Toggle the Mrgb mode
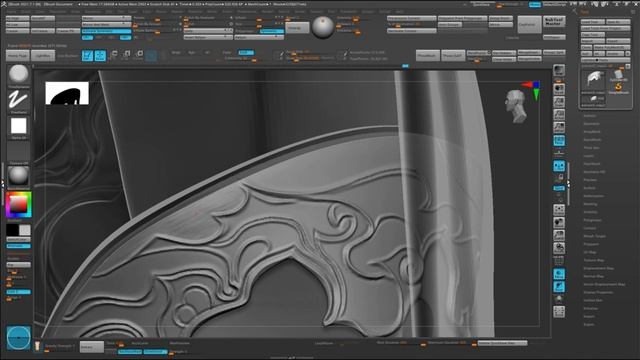Viewport: 640px width, 360px height. pos(176,53)
